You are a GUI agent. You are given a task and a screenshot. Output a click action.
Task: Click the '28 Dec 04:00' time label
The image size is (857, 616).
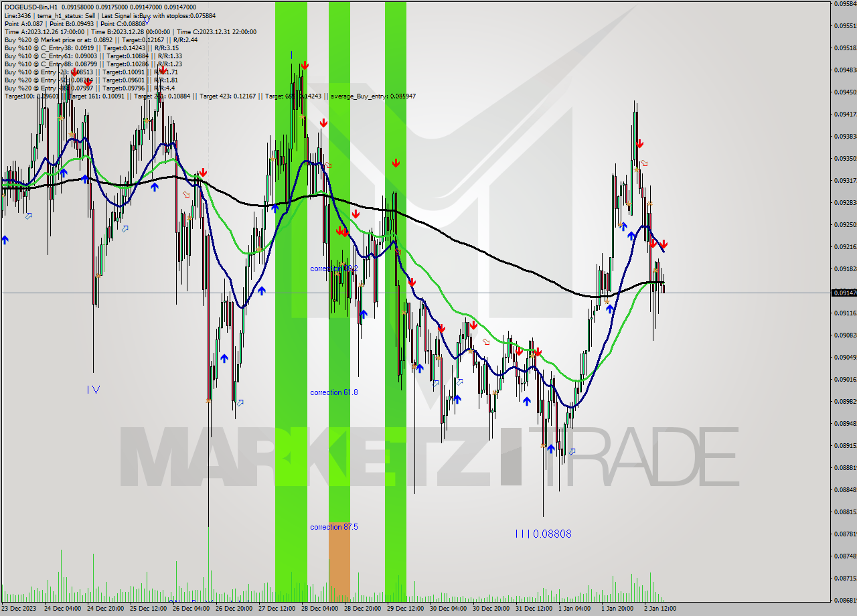tap(319, 609)
